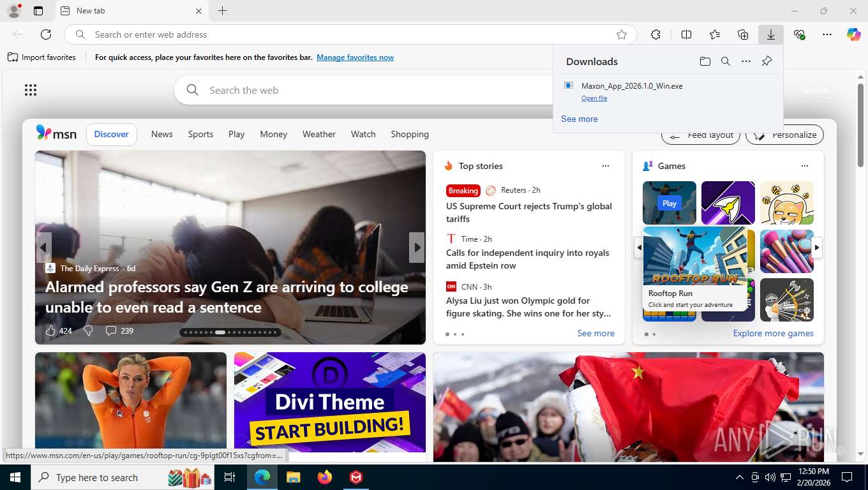Image resolution: width=868 pixels, height=490 pixels.
Task: Open the Copilot sidebar icon
Action: click(x=854, y=34)
